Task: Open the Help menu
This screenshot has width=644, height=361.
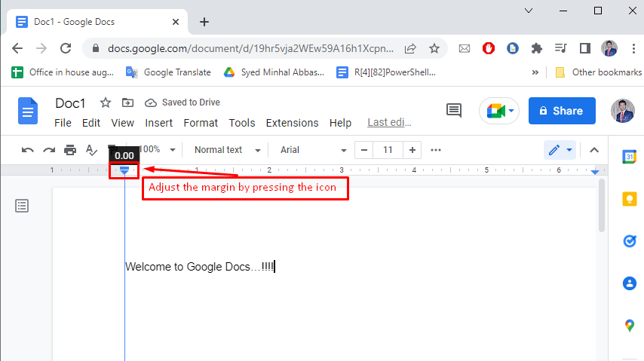Action: pos(340,123)
